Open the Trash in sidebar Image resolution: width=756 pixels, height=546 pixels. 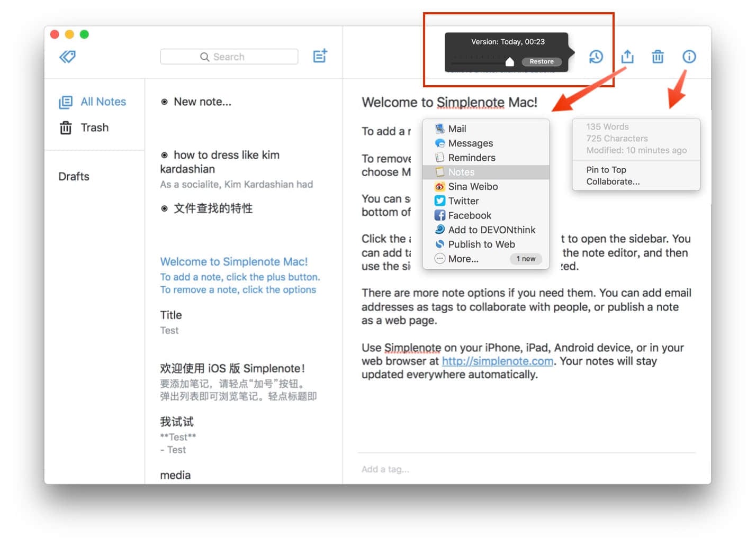click(x=84, y=128)
